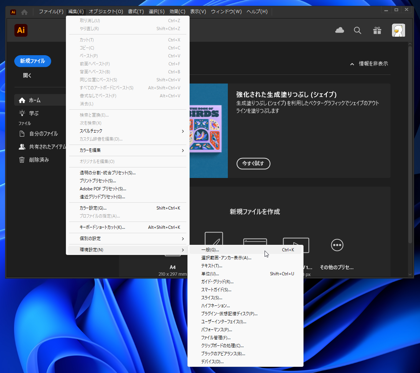420x373 pixels.
Task: Open 削除済み trash in the sidebar
Action: click(x=34, y=160)
